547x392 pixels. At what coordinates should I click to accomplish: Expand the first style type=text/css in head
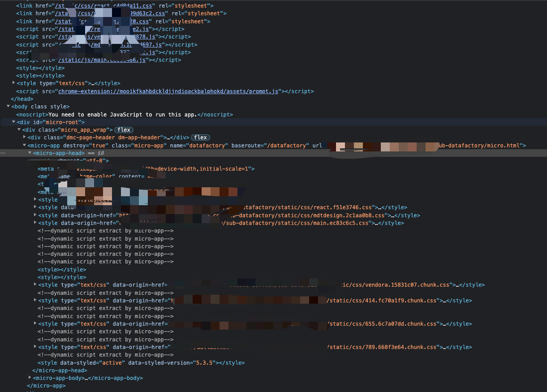point(13,83)
